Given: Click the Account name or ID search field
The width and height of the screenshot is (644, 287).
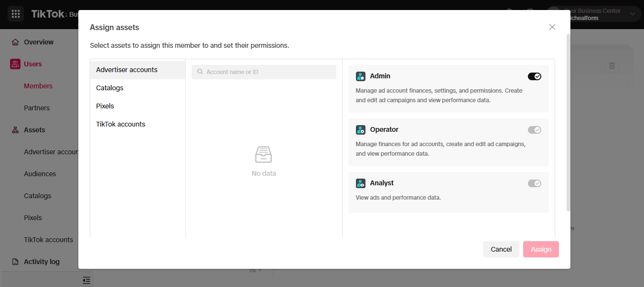Looking at the screenshot, I should pyautogui.click(x=268, y=72).
